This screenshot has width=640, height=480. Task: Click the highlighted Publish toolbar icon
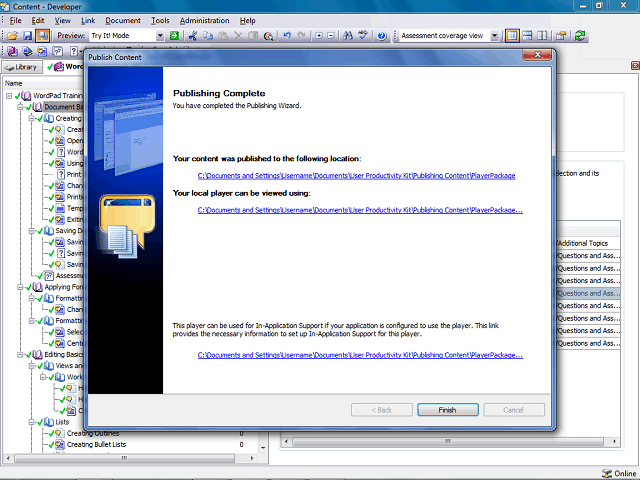coord(42,36)
